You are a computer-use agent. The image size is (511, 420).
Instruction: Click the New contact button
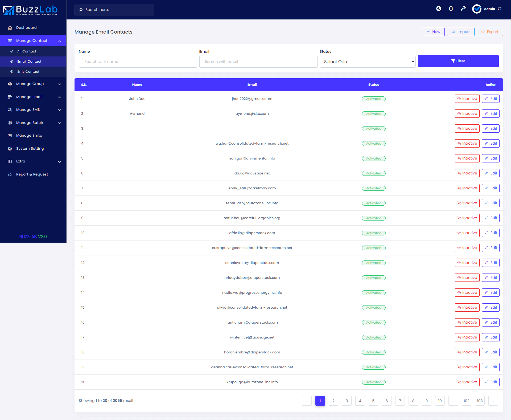click(433, 32)
